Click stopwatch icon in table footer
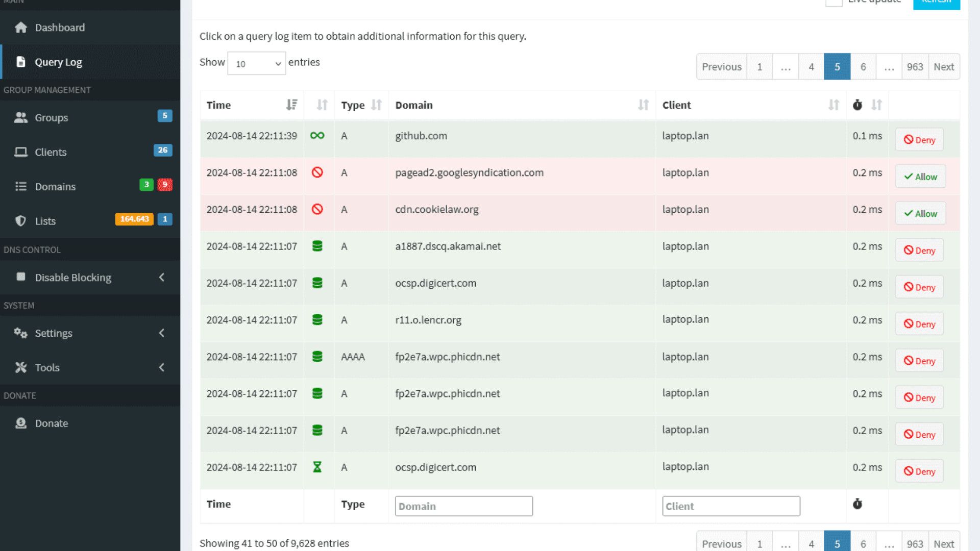This screenshot has height=551, width=980. (857, 504)
